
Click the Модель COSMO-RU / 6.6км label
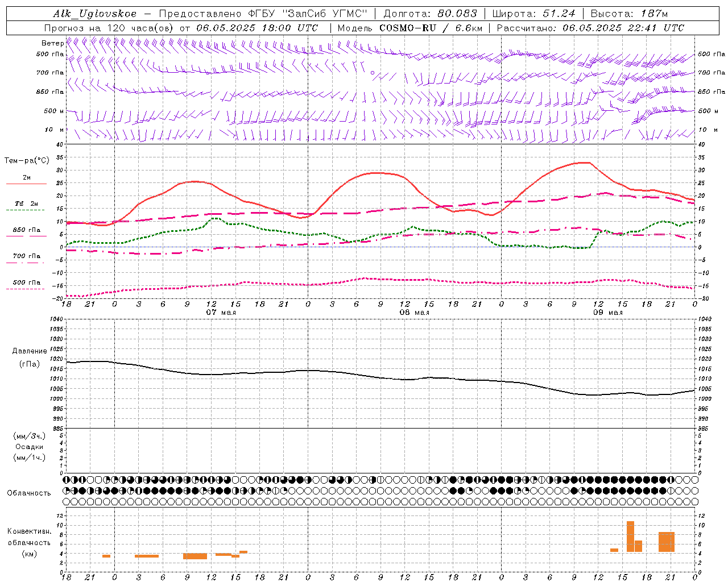click(410, 28)
